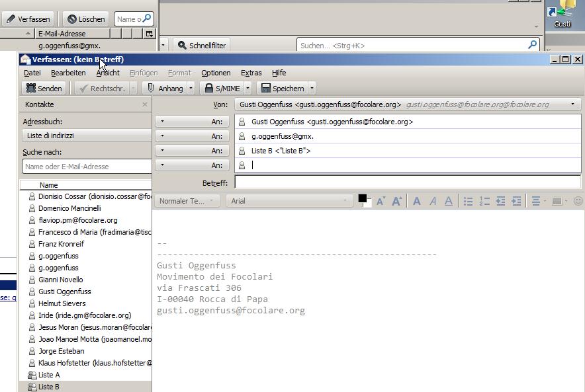Open the Hilfe menu

279,73
